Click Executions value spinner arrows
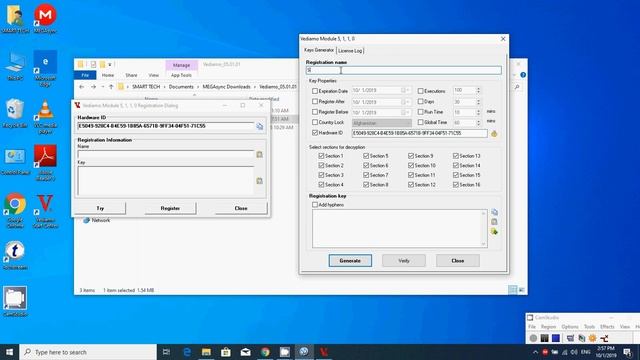 point(478,90)
